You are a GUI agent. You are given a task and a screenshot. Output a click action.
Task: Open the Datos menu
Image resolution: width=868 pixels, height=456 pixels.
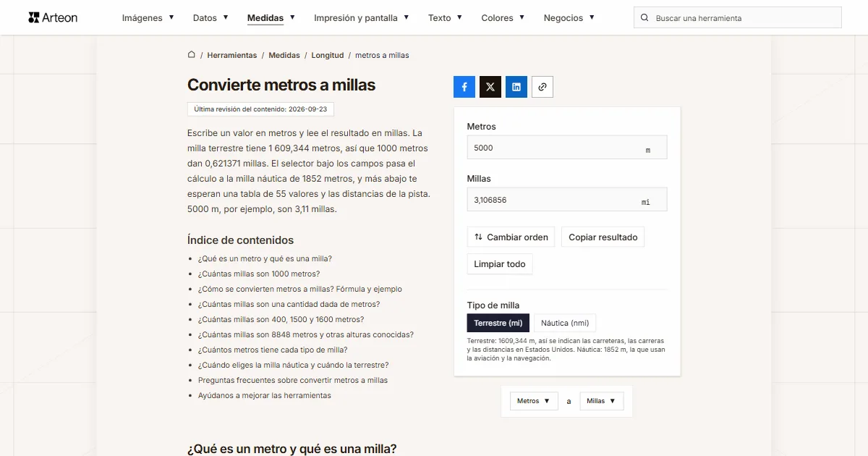coord(210,18)
